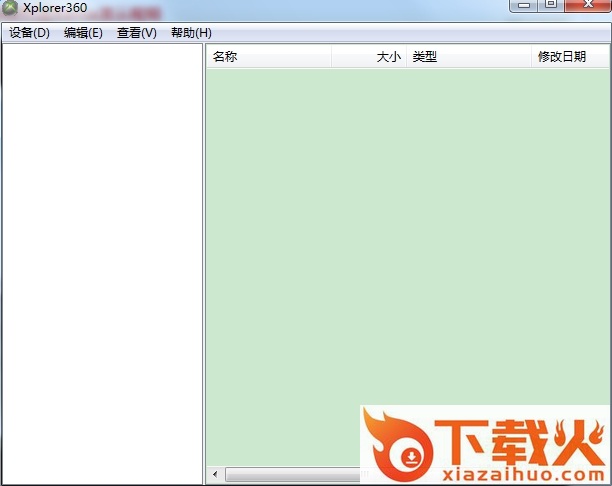Click the Xplorer360 app icon in title bar
The image size is (612, 486).
click(10, 7)
